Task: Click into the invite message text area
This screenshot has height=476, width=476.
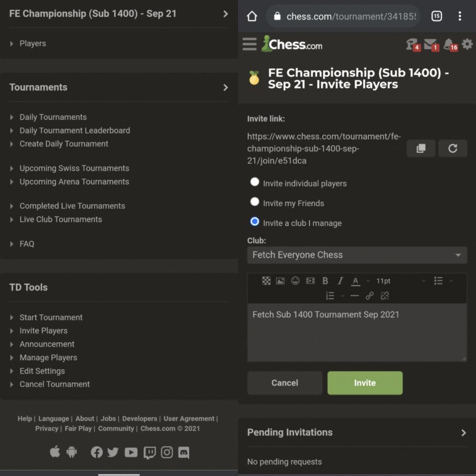Action: 357,332
